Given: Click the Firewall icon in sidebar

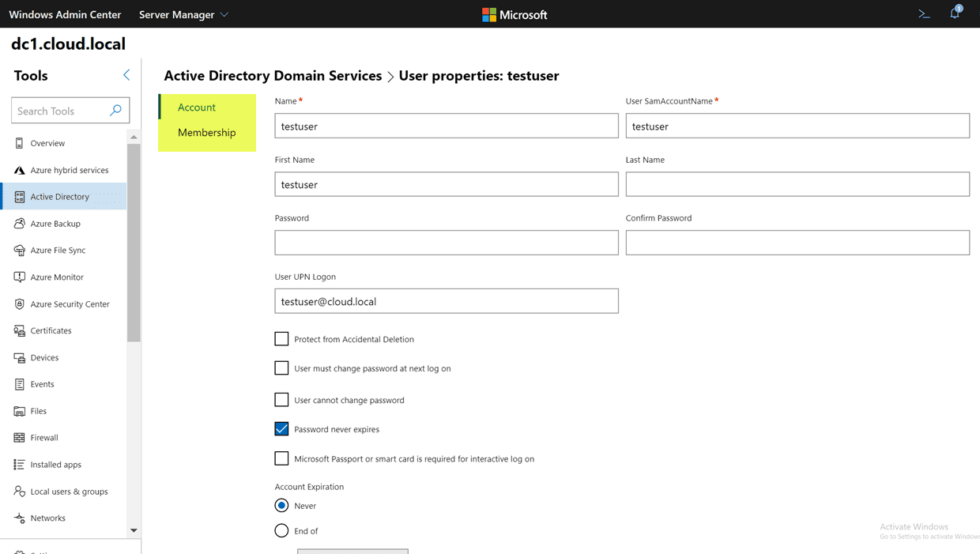Looking at the screenshot, I should point(20,438).
